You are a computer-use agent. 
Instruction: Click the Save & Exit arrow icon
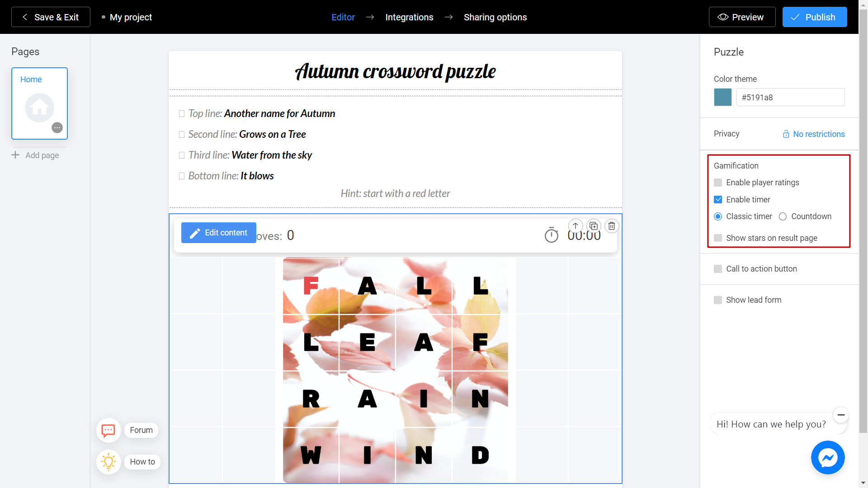(x=24, y=17)
